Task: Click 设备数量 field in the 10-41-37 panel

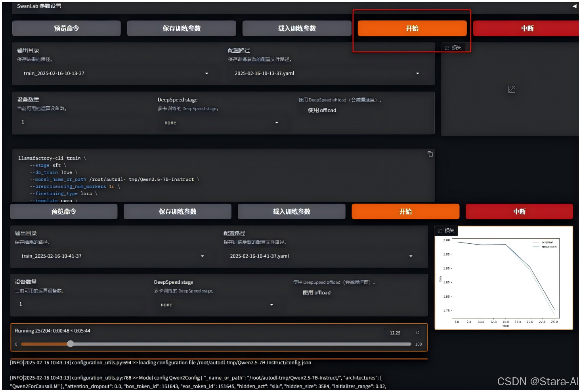Action: coord(79,304)
